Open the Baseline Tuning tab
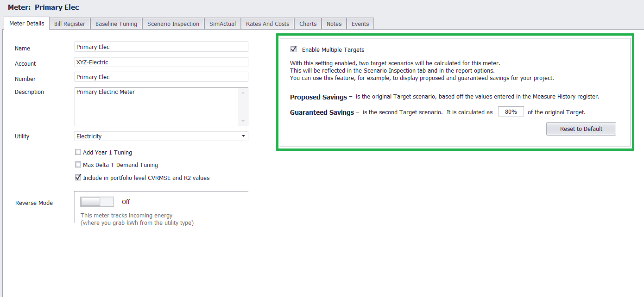 tap(116, 24)
